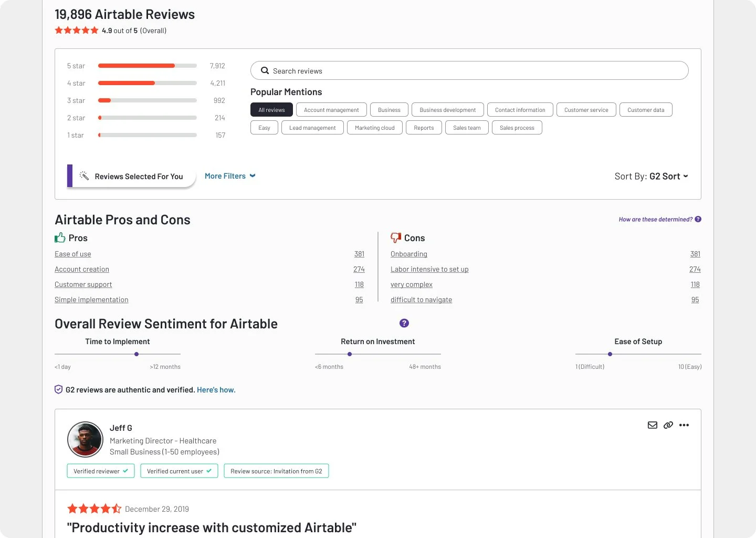Screen dimensions: 756x538
Task: Click the shield verified icon near G2 reviews
Action: click(59, 389)
